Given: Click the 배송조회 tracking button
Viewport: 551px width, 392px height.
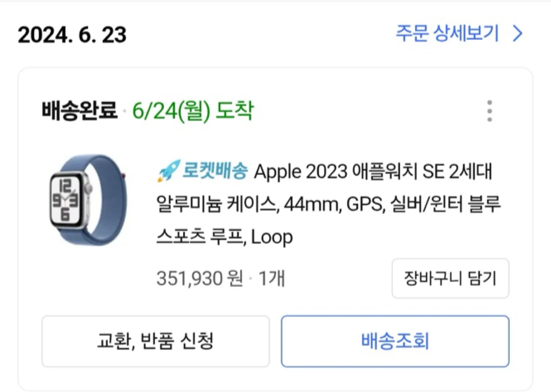Looking at the screenshot, I should point(395,341).
